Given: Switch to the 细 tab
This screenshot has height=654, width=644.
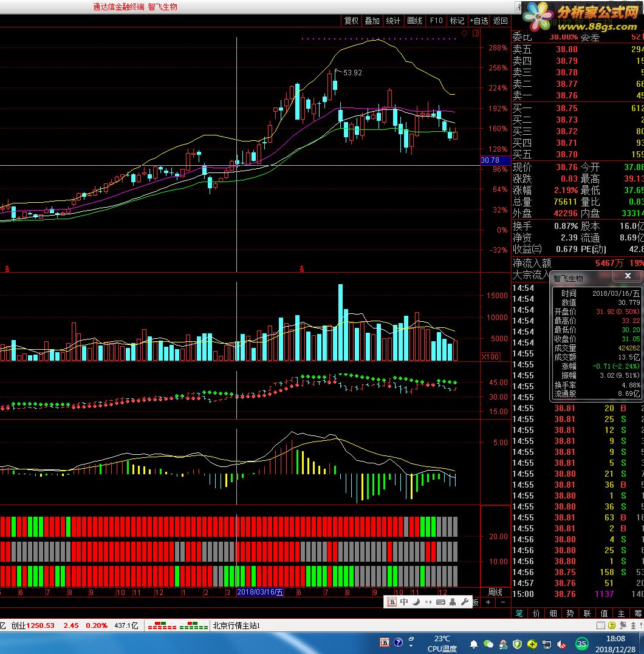Looking at the screenshot, I should (553, 613).
